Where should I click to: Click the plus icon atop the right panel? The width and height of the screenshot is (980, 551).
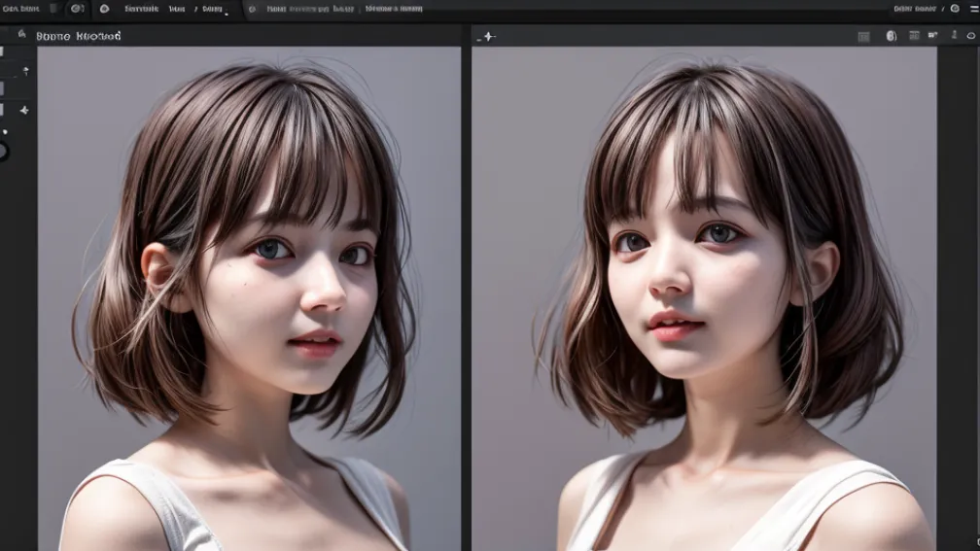coord(489,36)
